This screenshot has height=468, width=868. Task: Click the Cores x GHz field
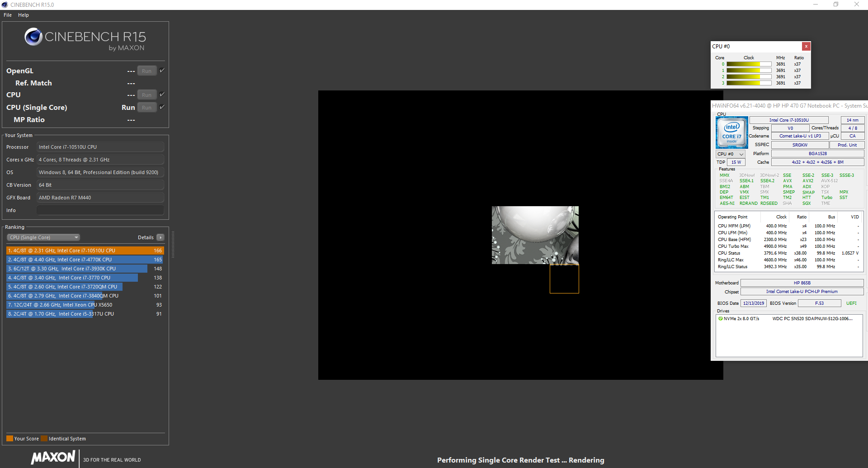tap(100, 160)
